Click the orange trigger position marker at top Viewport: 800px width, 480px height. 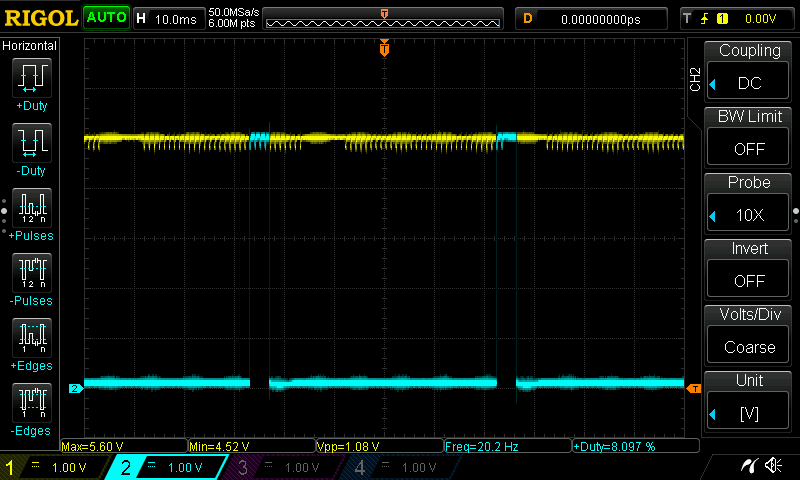point(384,48)
